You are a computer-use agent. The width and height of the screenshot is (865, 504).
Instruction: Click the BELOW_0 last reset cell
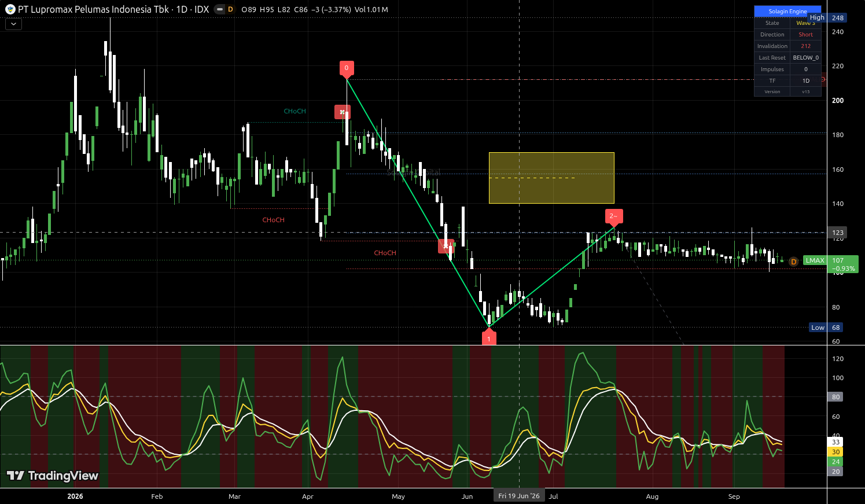click(805, 58)
